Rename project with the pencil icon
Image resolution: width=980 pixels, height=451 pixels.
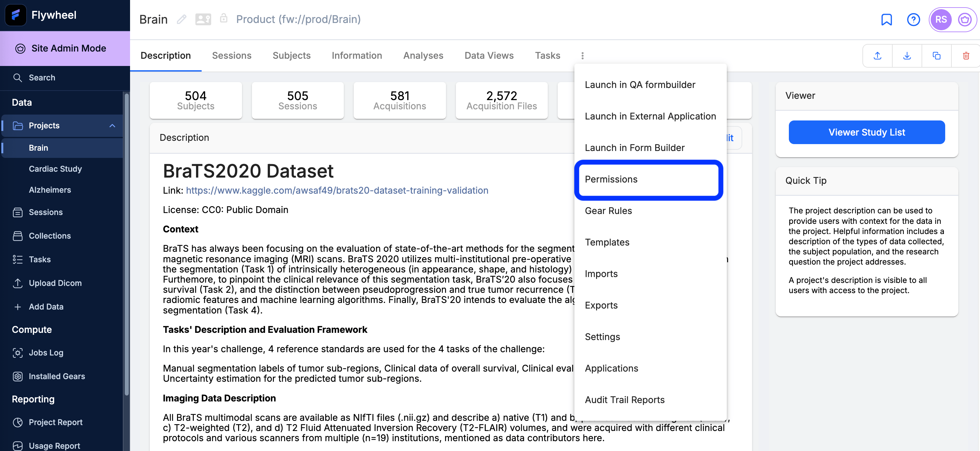[182, 19]
